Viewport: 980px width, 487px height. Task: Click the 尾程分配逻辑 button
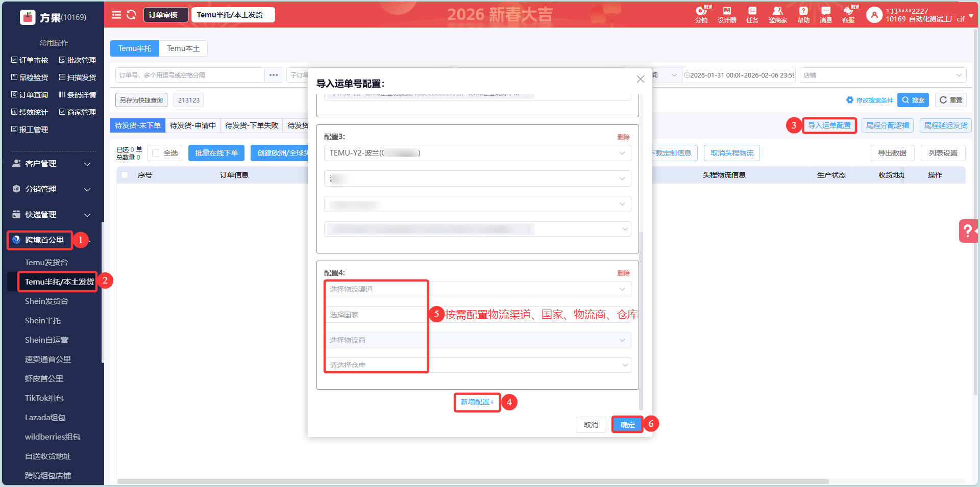(888, 125)
